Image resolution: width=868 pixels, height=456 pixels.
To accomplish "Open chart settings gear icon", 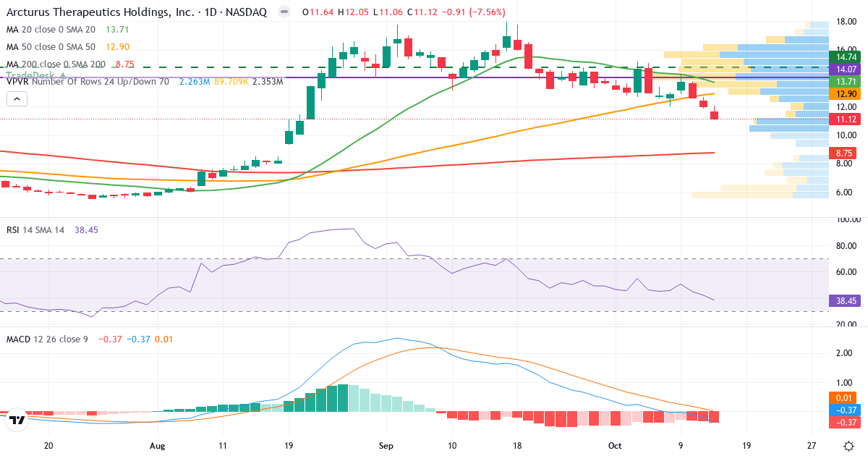I will (x=847, y=445).
